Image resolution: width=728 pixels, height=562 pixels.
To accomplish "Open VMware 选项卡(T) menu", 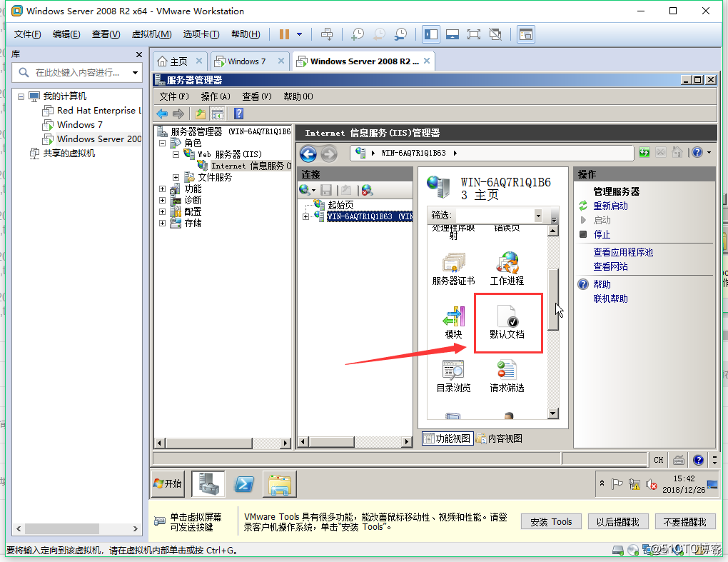I will pyautogui.click(x=201, y=34).
